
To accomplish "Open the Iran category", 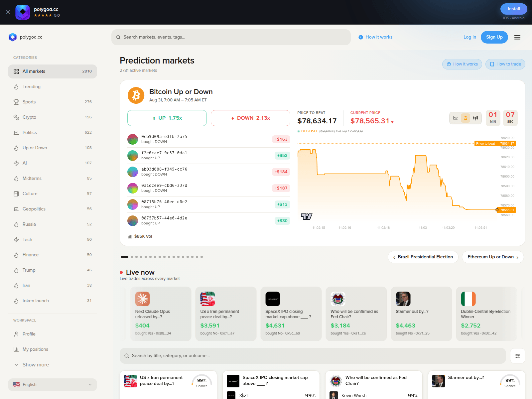I will coord(53,286).
